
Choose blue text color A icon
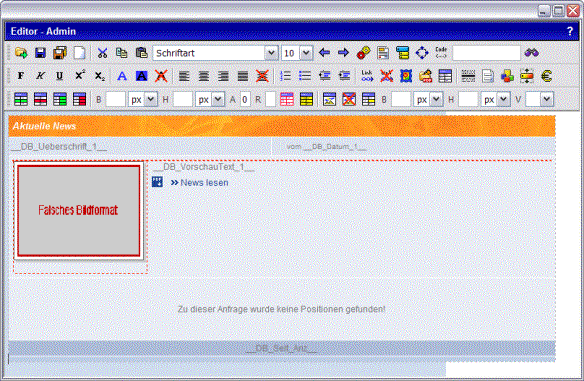[x=122, y=76]
